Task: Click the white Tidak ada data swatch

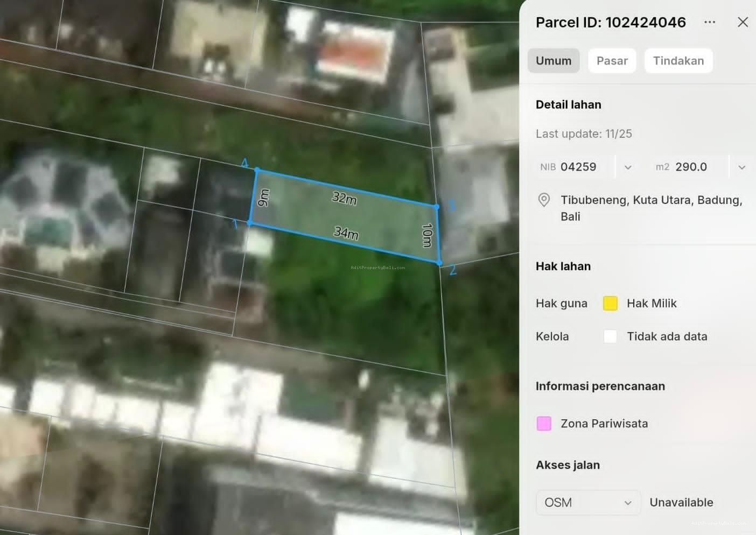Action: point(610,336)
